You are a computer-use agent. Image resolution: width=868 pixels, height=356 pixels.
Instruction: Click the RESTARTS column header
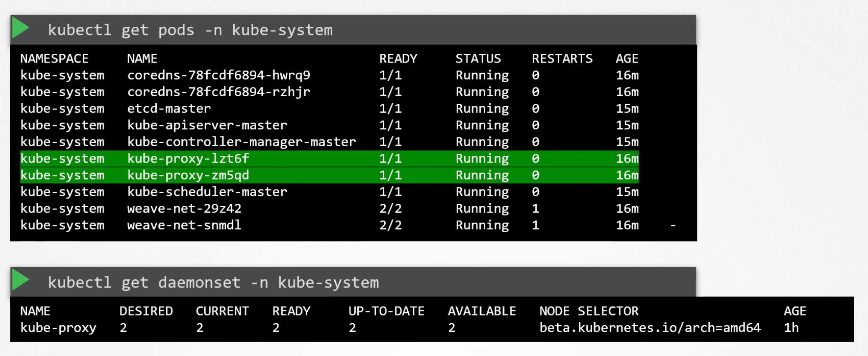click(x=562, y=58)
